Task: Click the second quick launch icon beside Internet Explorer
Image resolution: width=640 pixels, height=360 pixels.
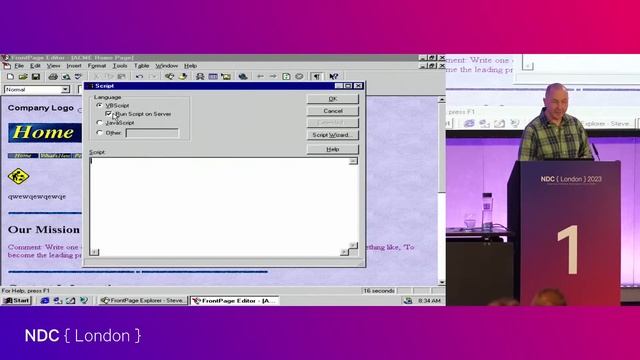Action: click(x=58, y=301)
